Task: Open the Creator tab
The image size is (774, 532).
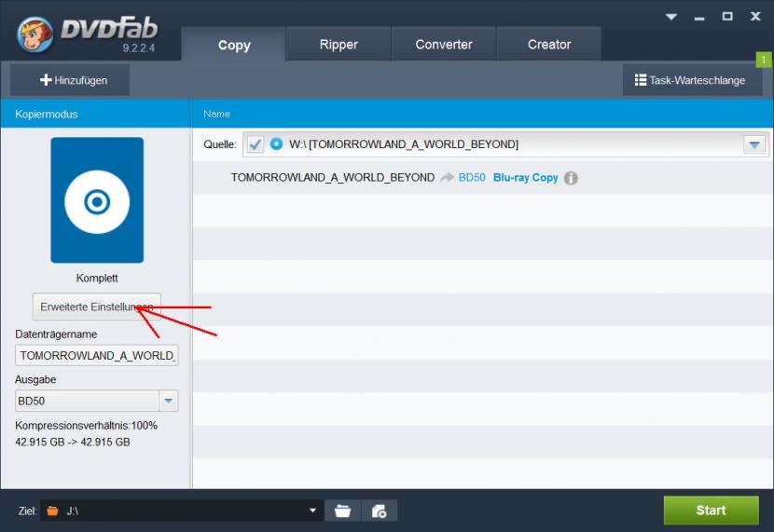Action: 549,45
